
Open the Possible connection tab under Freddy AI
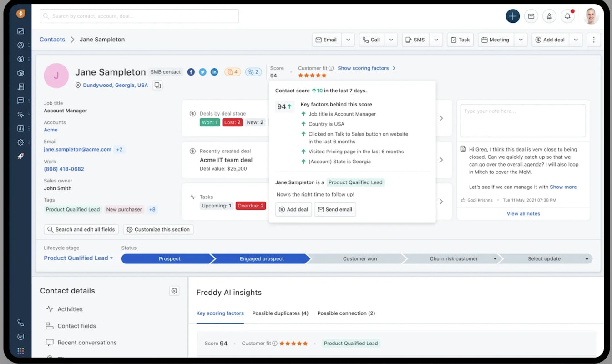(x=346, y=313)
